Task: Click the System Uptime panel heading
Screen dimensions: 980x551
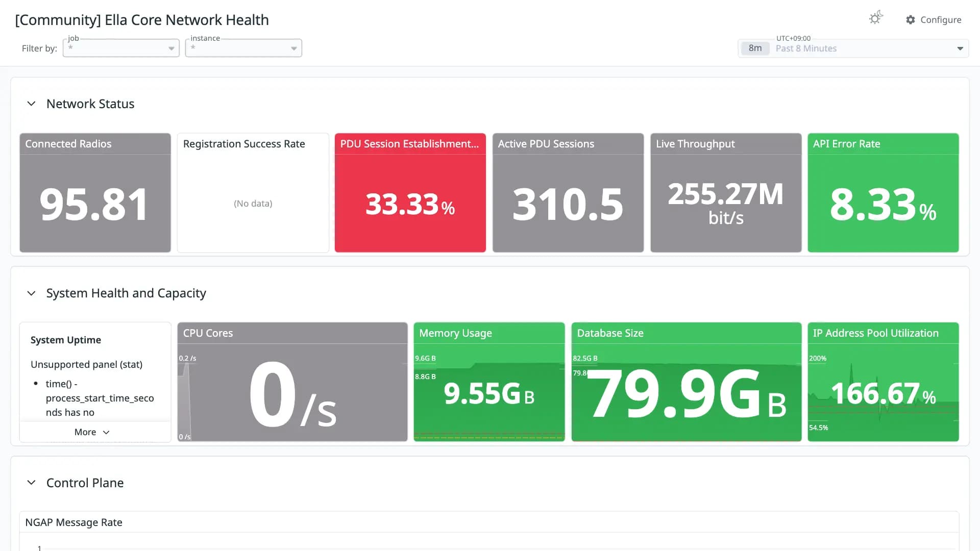Action: tap(66, 340)
